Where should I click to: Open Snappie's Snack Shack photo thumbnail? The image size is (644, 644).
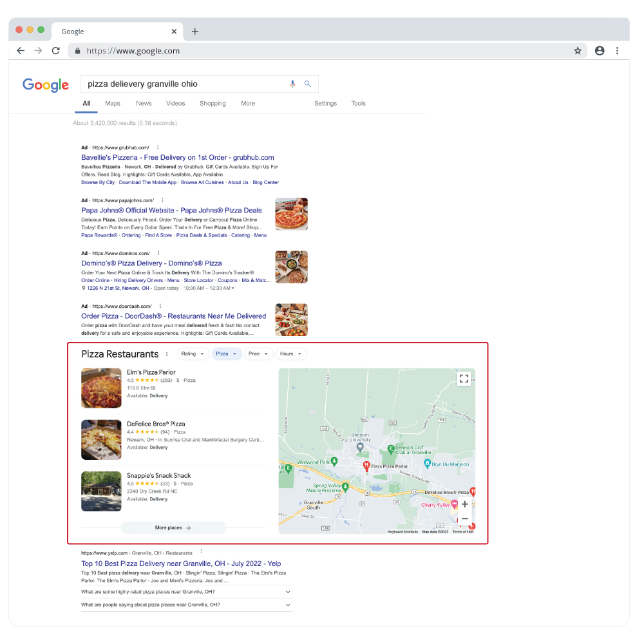pos(101,491)
